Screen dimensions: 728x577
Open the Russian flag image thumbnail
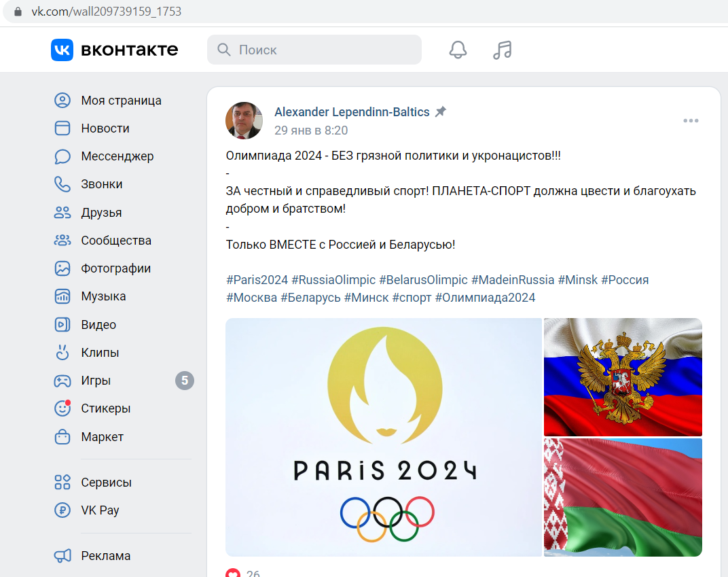coord(623,377)
